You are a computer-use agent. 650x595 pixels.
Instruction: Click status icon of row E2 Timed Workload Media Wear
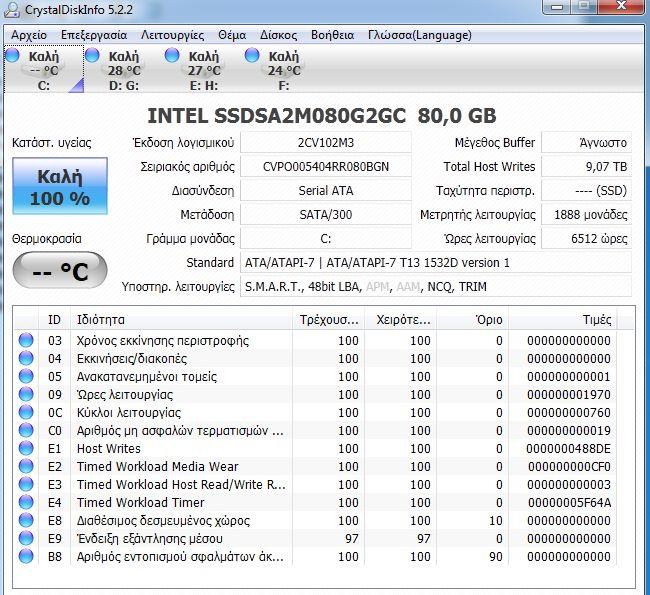(26, 466)
